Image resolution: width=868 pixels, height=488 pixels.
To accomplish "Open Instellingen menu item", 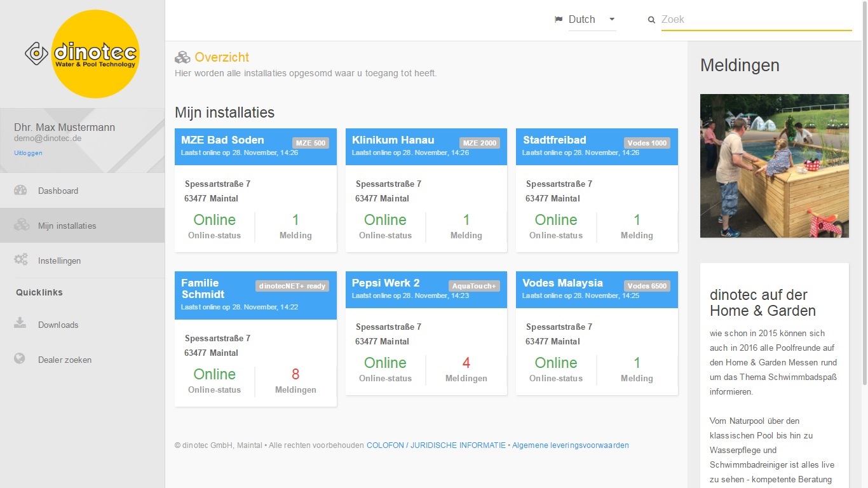I will pyautogui.click(x=83, y=261).
